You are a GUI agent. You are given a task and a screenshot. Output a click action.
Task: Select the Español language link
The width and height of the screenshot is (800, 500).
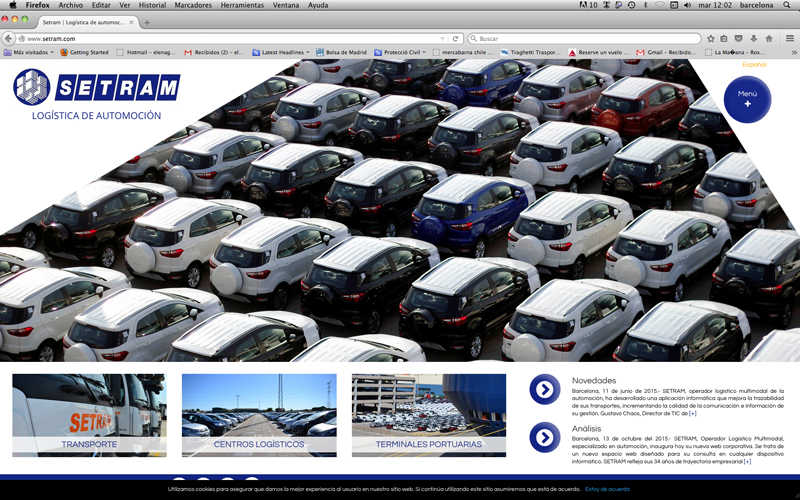click(x=754, y=64)
